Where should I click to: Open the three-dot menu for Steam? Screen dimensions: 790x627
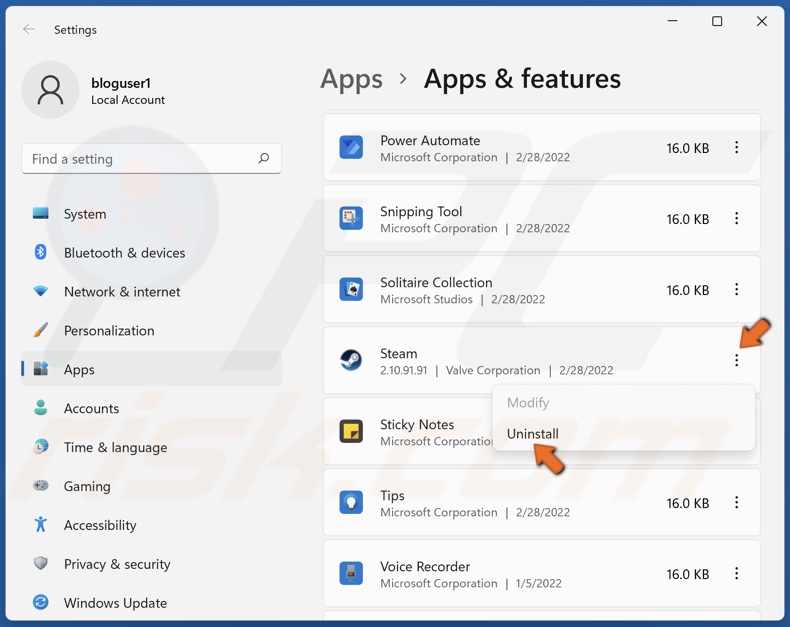[x=737, y=360]
